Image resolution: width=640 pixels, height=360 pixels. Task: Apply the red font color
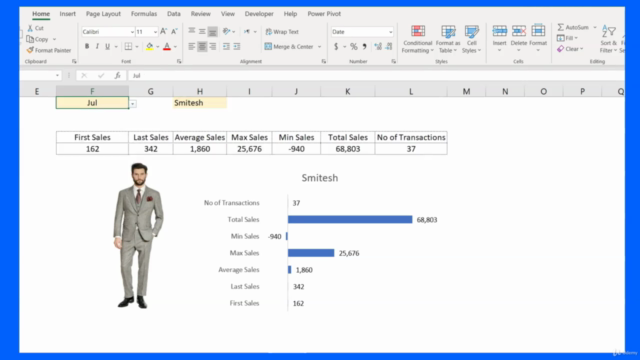(167, 47)
